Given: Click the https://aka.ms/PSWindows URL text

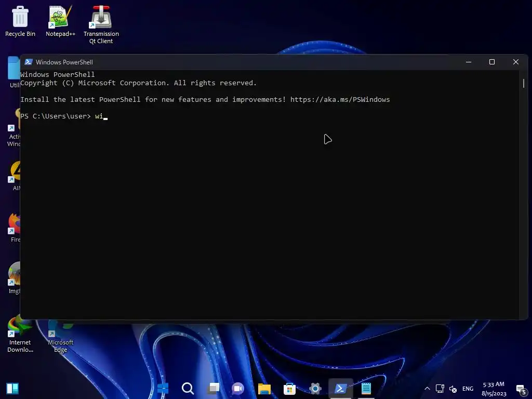Looking at the screenshot, I should [x=340, y=99].
